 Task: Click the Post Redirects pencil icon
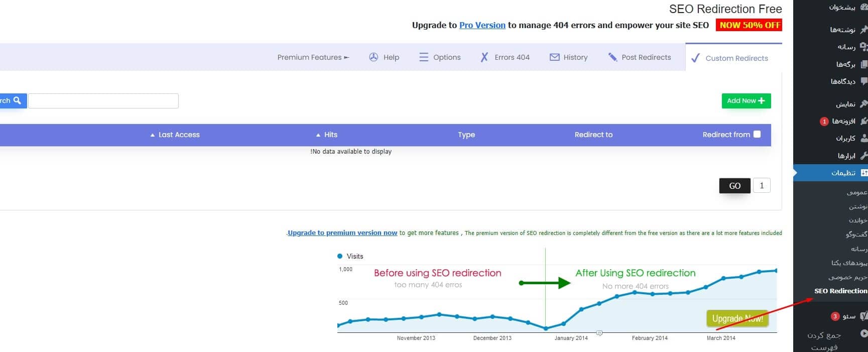coord(612,57)
